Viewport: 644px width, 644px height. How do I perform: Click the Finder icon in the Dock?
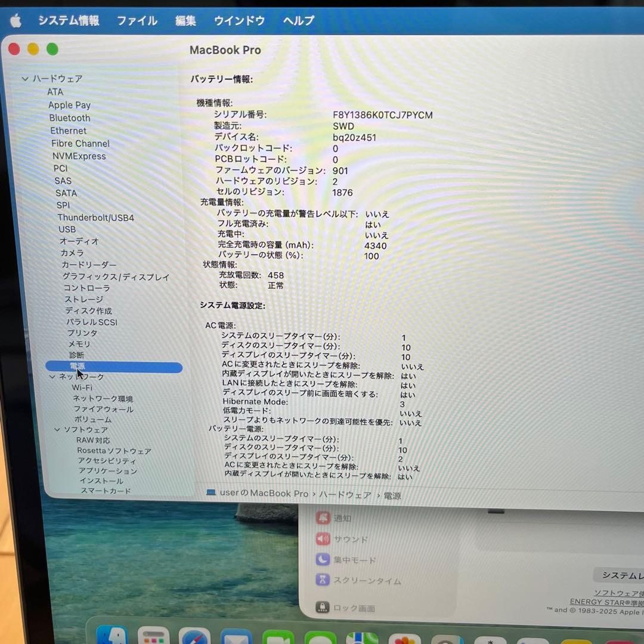click(113, 639)
